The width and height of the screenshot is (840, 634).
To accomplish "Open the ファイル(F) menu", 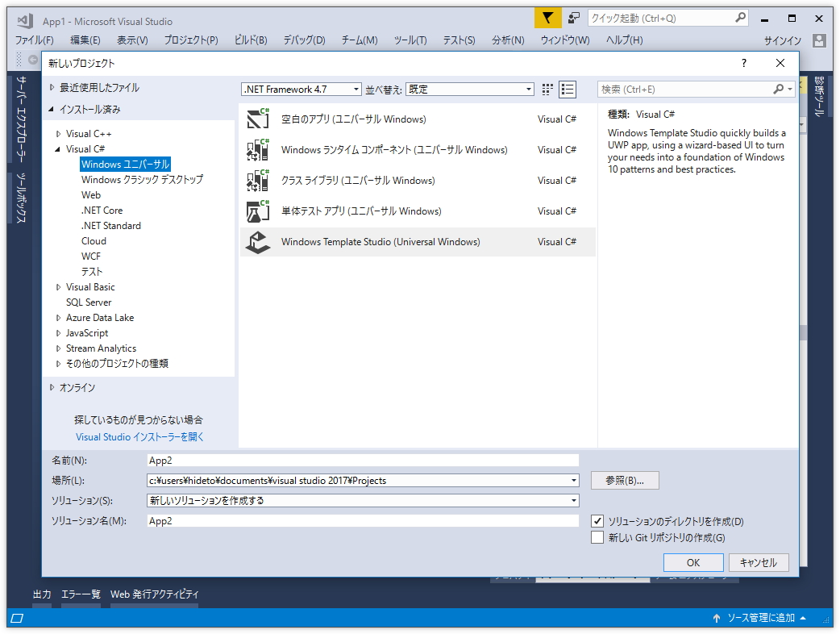I will click(x=35, y=40).
